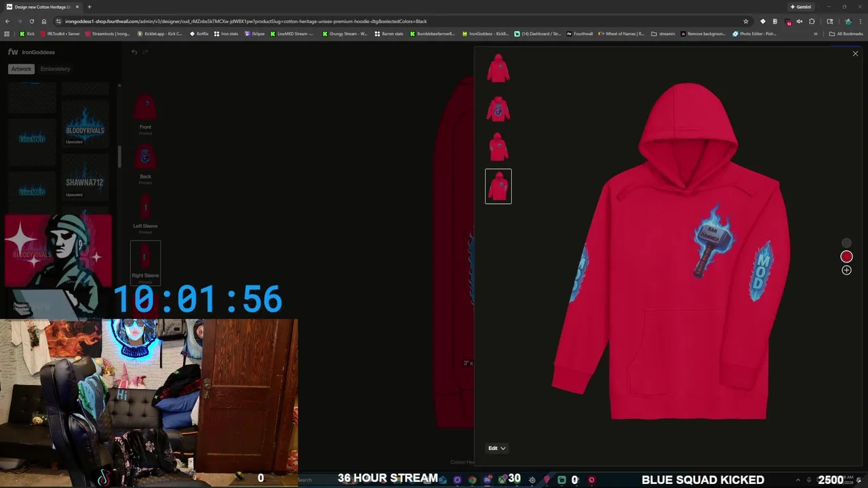This screenshot has width=868, height=488.
Task: Open the Dashboard Streamlabs bookmark
Action: pos(538,33)
